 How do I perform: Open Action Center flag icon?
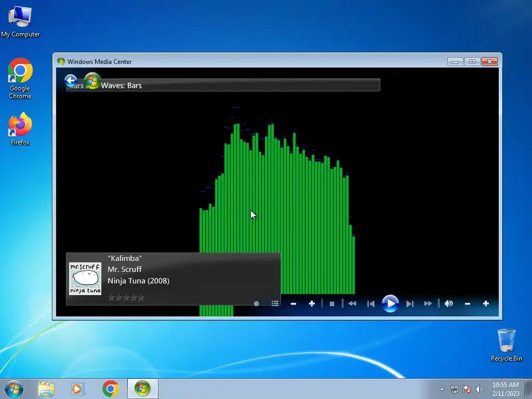(x=467, y=389)
